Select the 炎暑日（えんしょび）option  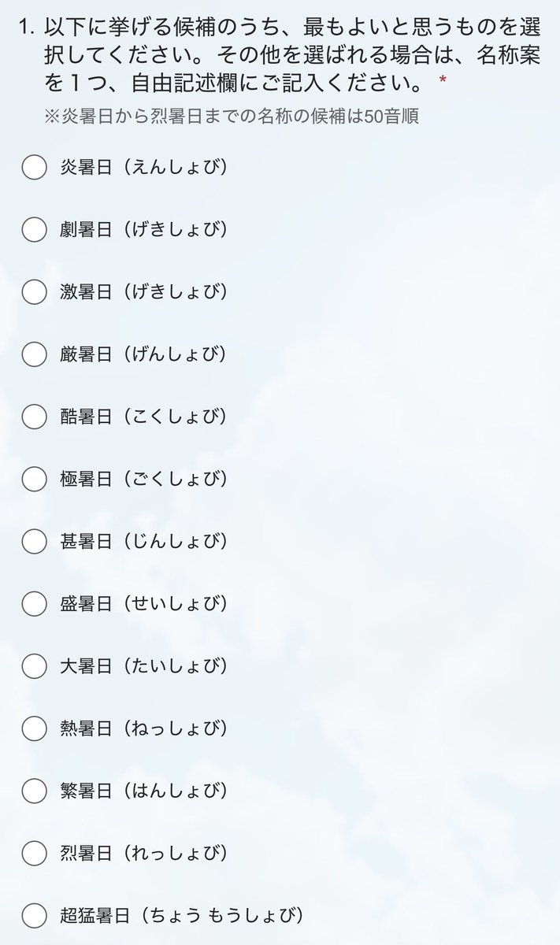pyautogui.click(x=34, y=169)
